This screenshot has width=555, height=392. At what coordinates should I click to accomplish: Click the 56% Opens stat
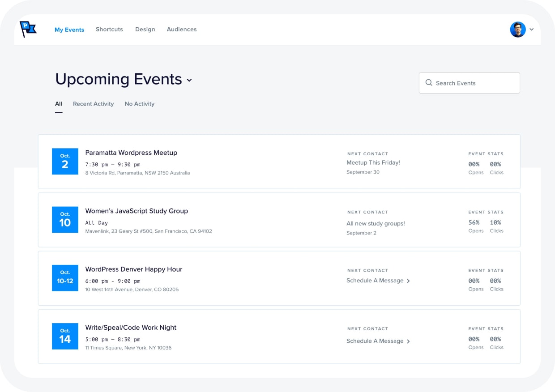(476, 226)
